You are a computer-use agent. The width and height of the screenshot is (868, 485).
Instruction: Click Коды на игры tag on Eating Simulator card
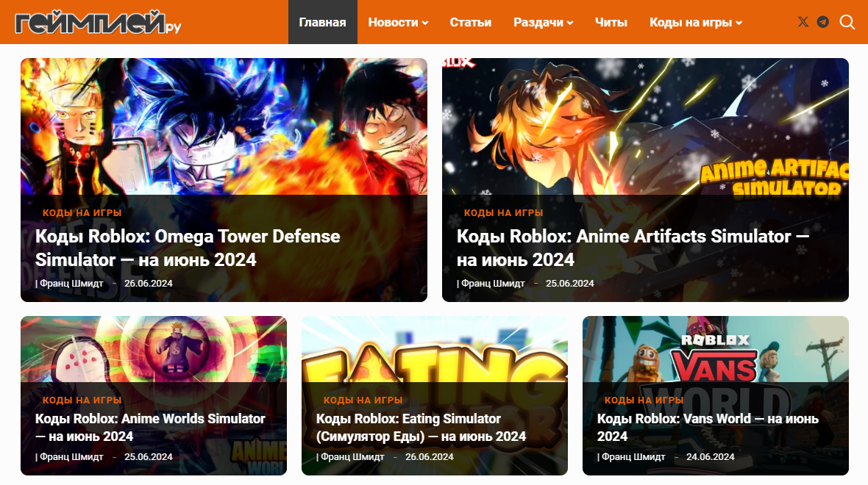[363, 400]
